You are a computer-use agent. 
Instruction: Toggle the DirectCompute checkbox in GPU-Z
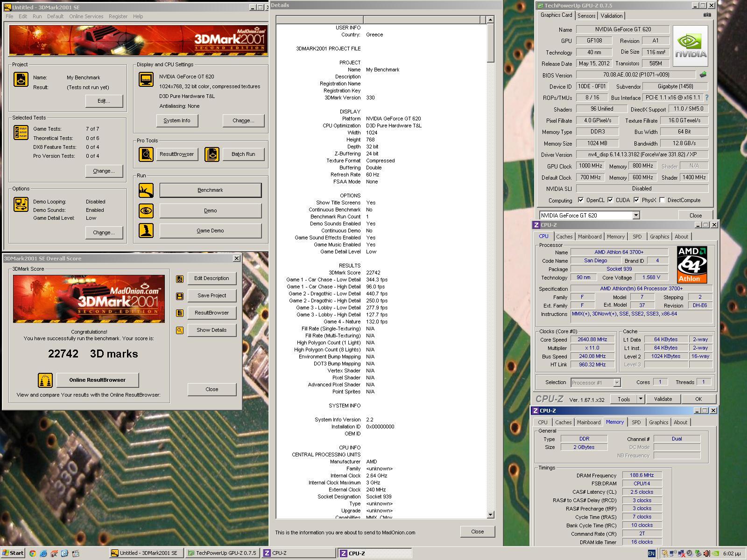click(662, 200)
